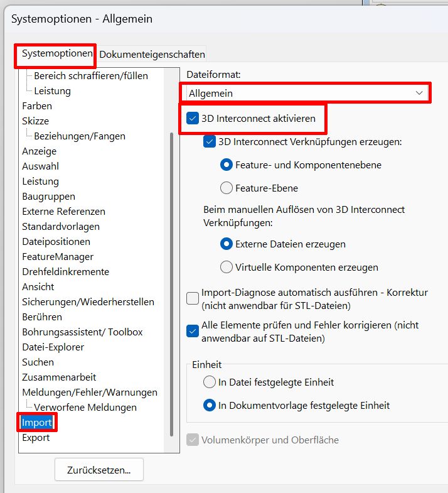Open Zusammenarbeit settings
The width and height of the screenshot is (448, 493).
(59, 377)
